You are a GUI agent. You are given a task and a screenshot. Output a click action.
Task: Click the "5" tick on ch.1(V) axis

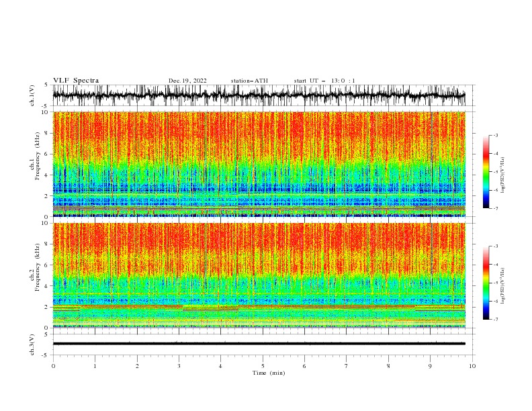coord(46,85)
